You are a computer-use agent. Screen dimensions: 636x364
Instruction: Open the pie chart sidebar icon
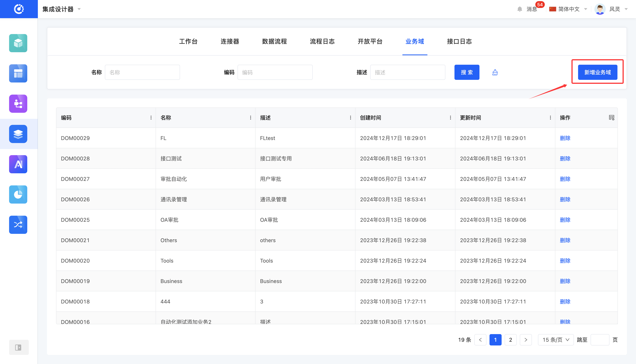pyautogui.click(x=18, y=194)
